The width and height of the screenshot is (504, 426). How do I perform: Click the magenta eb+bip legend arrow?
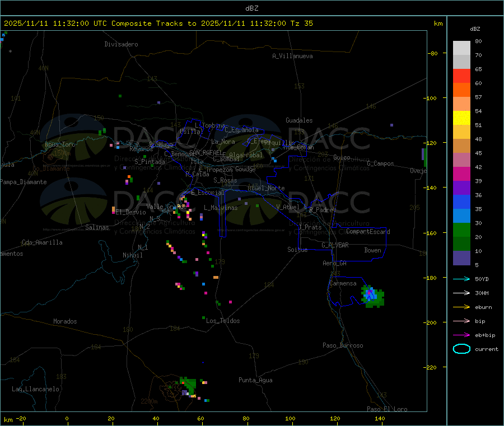click(x=461, y=335)
